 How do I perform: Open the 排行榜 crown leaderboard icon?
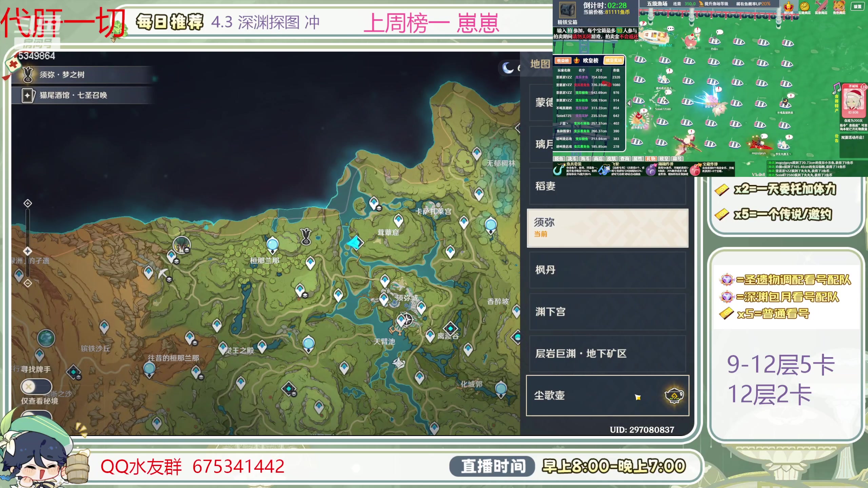(x=788, y=7)
